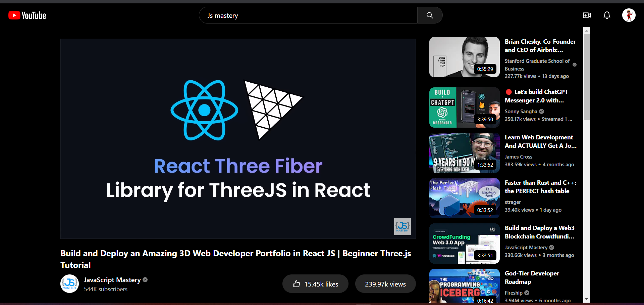Click the red live dot before Let's build ChatGPT
The image size is (644, 305).
click(509, 92)
